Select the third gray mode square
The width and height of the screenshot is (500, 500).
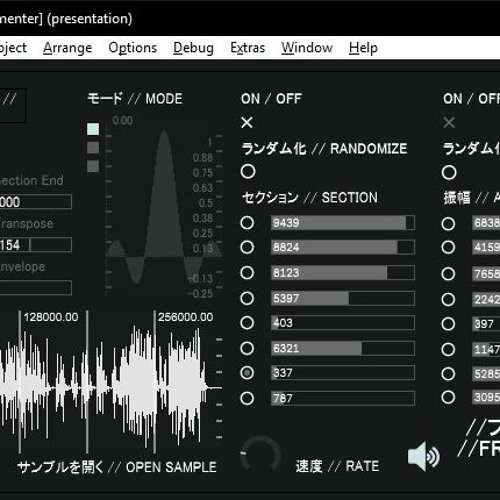click(x=93, y=166)
